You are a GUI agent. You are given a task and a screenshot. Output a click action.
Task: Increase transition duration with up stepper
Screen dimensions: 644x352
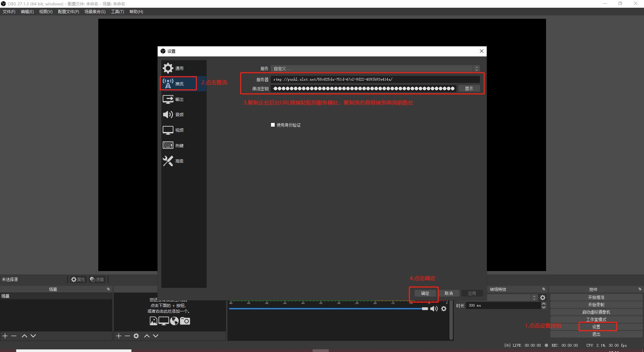pos(544,304)
